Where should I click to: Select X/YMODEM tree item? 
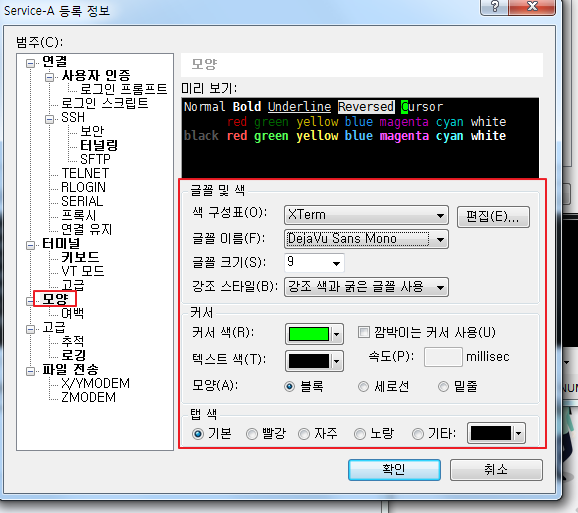[x=95, y=383]
